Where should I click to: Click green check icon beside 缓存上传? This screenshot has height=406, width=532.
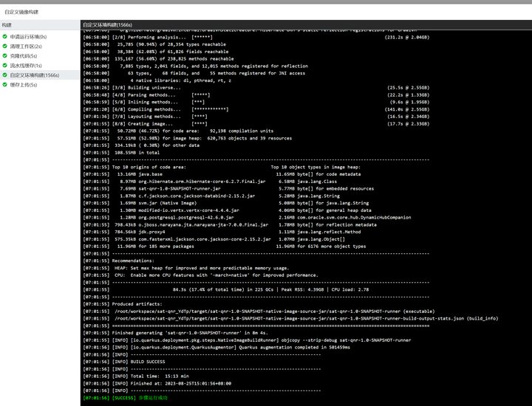4,85
